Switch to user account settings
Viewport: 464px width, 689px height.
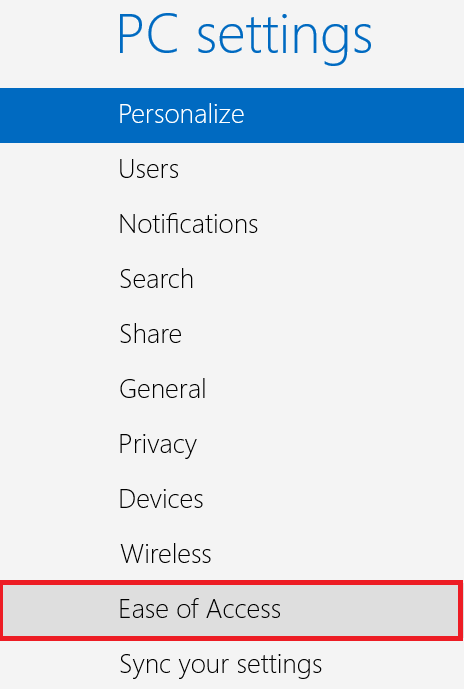232,169
